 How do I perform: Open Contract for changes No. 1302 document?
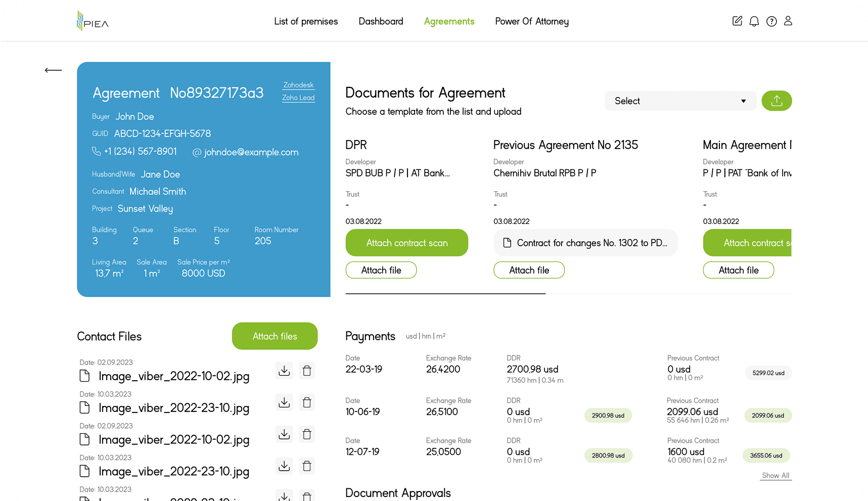point(585,243)
